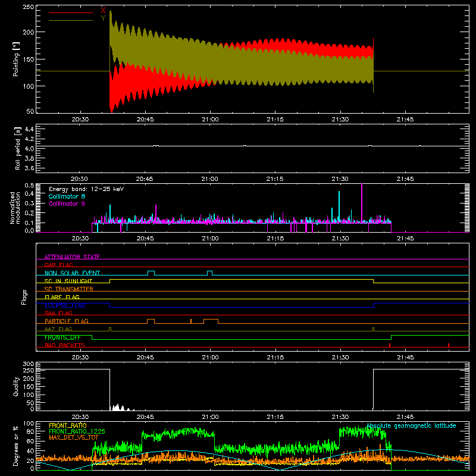476x476 pixels.
Task: Click the first BAD_PACKETS red tick mark
Action: [390, 345]
